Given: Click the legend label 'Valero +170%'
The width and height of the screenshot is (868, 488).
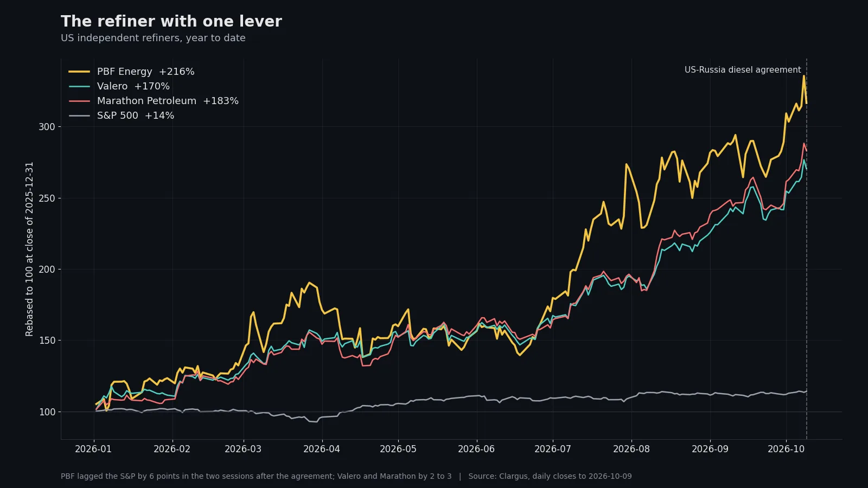Looking at the screenshot, I should coord(133,86).
